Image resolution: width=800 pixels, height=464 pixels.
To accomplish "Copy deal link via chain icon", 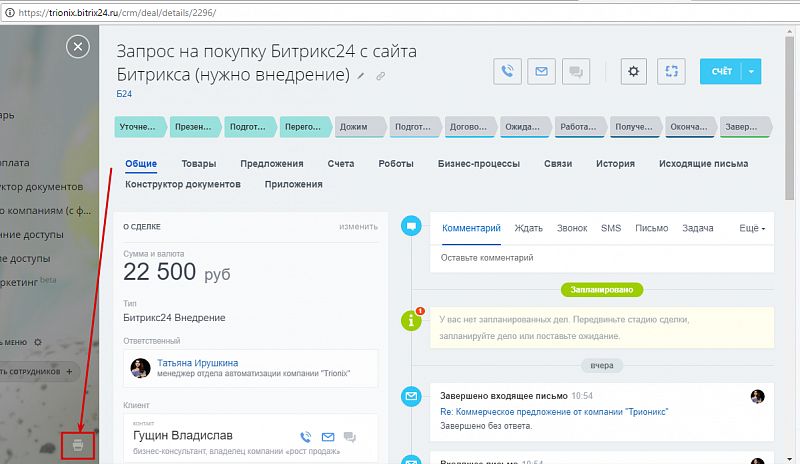I will [x=381, y=76].
